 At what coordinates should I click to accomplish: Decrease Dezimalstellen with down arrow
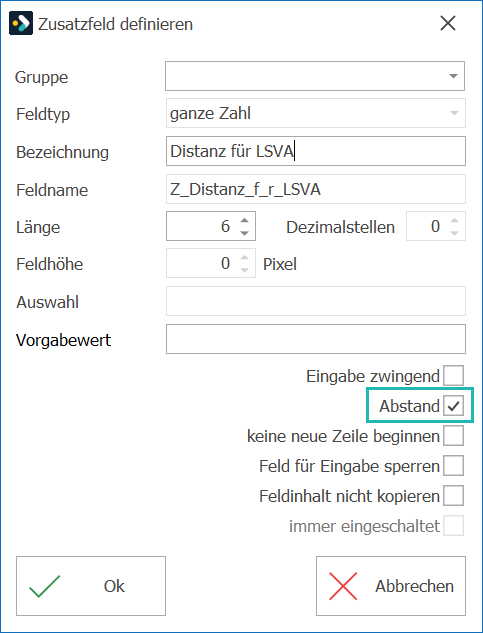click(454, 233)
